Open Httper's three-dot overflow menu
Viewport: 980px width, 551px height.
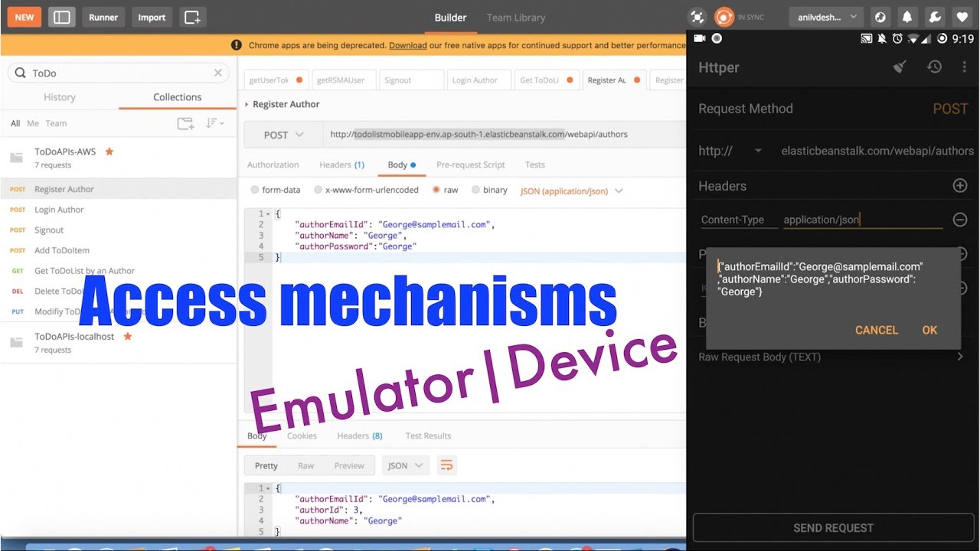964,67
